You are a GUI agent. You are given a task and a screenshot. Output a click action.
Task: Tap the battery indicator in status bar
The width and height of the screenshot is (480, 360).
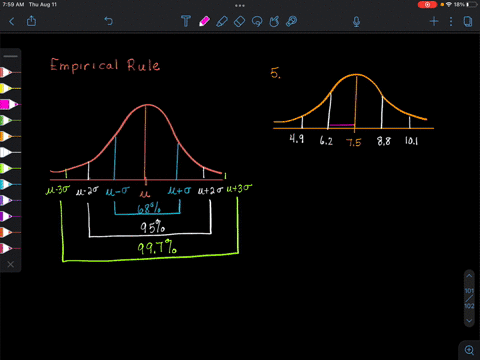tap(472, 5)
